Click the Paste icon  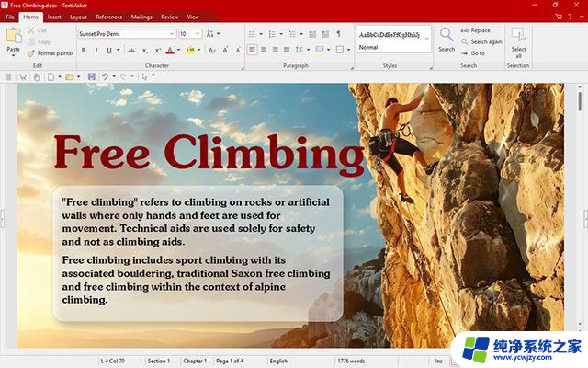point(14,35)
